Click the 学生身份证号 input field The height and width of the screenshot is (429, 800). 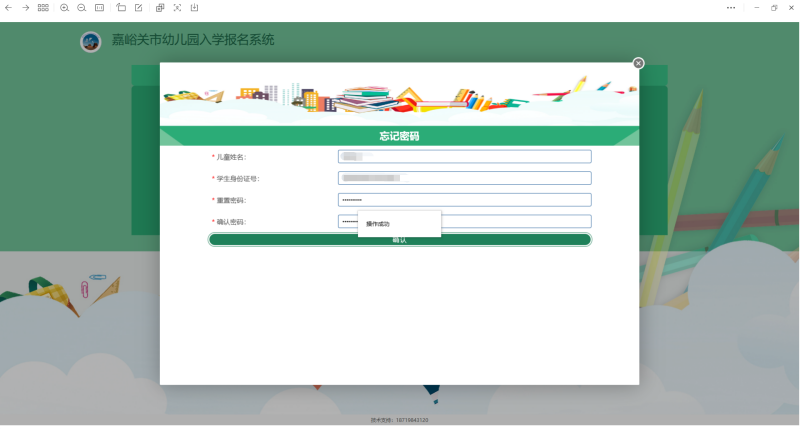pos(465,178)
